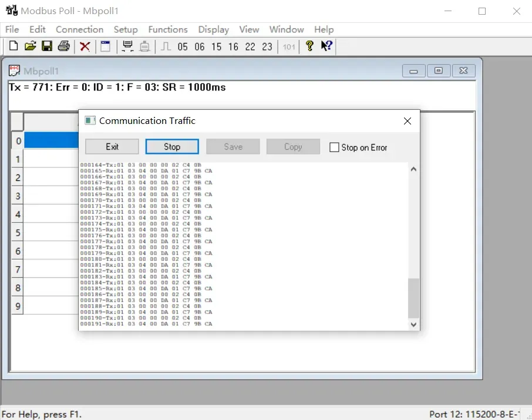Click the Mbpoll1 document icon
532x420 pixels.
click(x=14, y=71)
